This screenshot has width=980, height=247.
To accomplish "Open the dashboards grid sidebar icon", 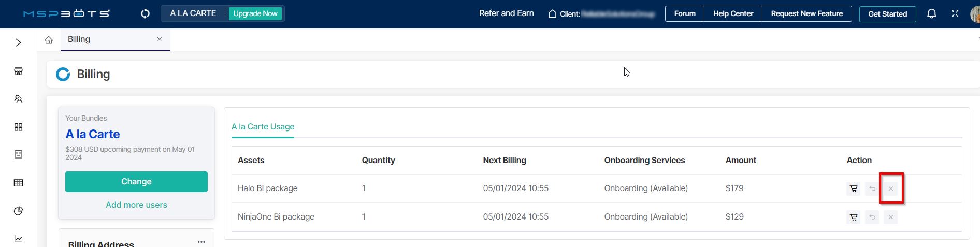I will pyautogui.click(x=19, y=127).
